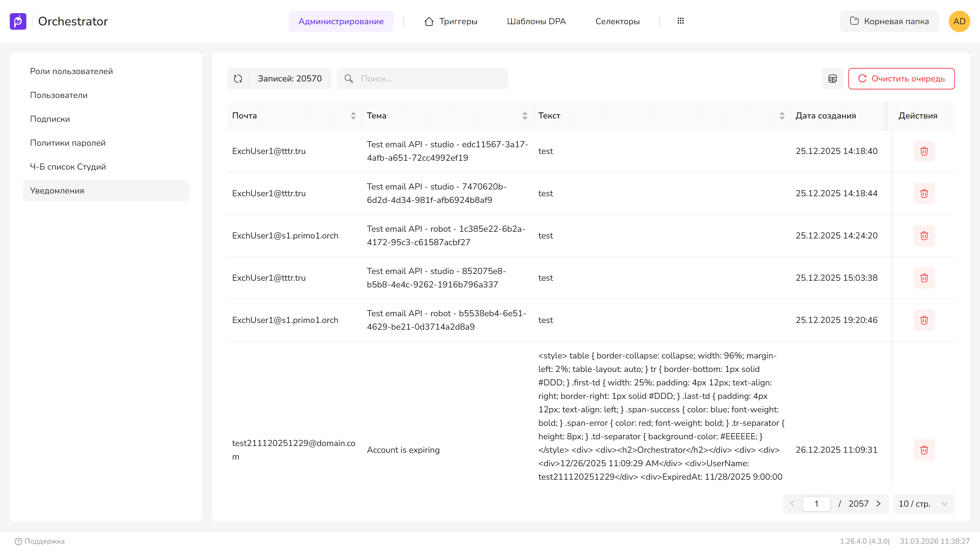Click total pages number 2057
This screenshot has width=980, height=551.
tap(858, 504)
